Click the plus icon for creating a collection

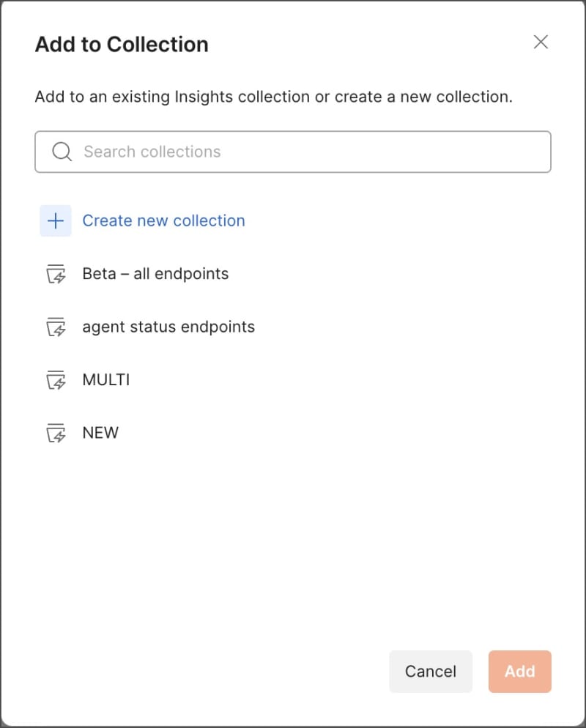point(55,220)
